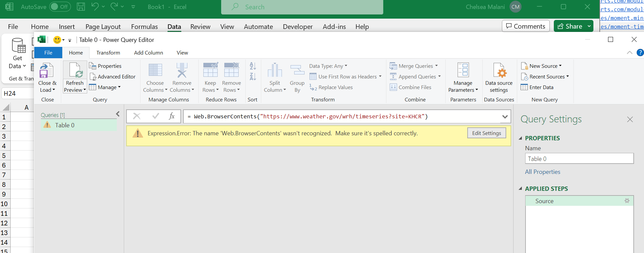This screenshot has width=644, height=253.
Task: Open the Power Query help icon
Action: point(640,53)
